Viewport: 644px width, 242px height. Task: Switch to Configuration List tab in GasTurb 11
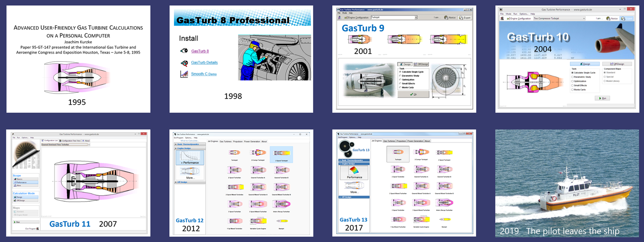click(50, 140)
